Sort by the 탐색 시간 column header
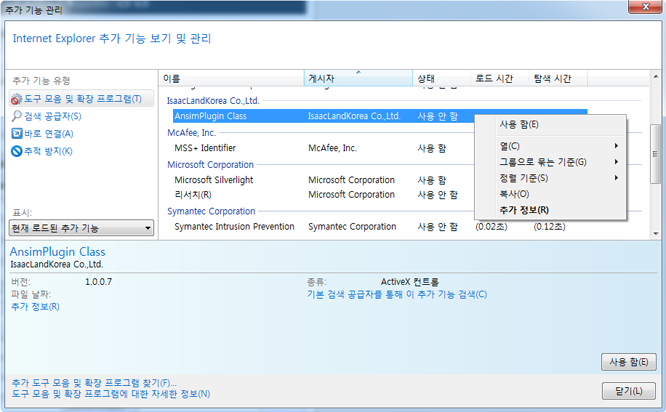The width and height of the screenshot is (666, 412). [x=558, y=79]
